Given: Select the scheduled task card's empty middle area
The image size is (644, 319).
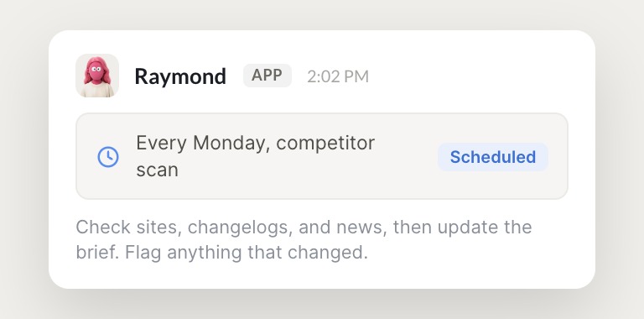Looking at the screenshot, I should coord(407,156).
